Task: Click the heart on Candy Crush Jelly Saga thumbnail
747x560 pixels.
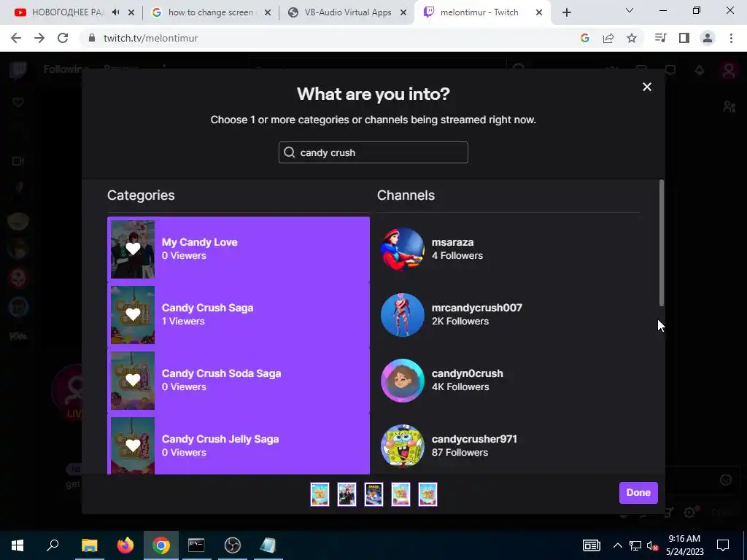Action: coord(133,446)
